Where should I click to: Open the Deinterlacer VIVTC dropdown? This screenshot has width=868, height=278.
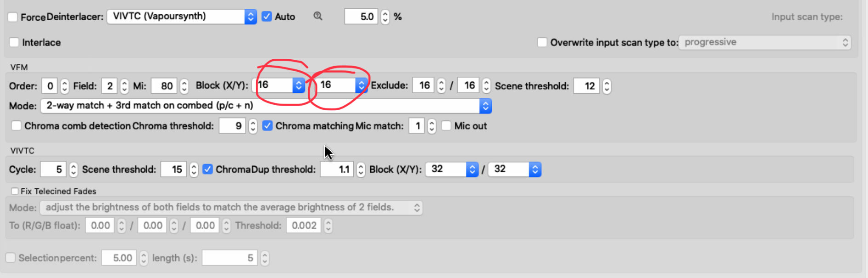[x=182, y=17]
